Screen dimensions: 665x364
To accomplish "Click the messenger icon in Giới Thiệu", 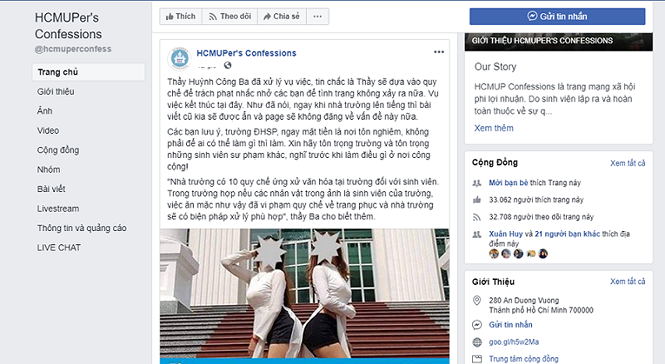I will [x=477, y=325].
